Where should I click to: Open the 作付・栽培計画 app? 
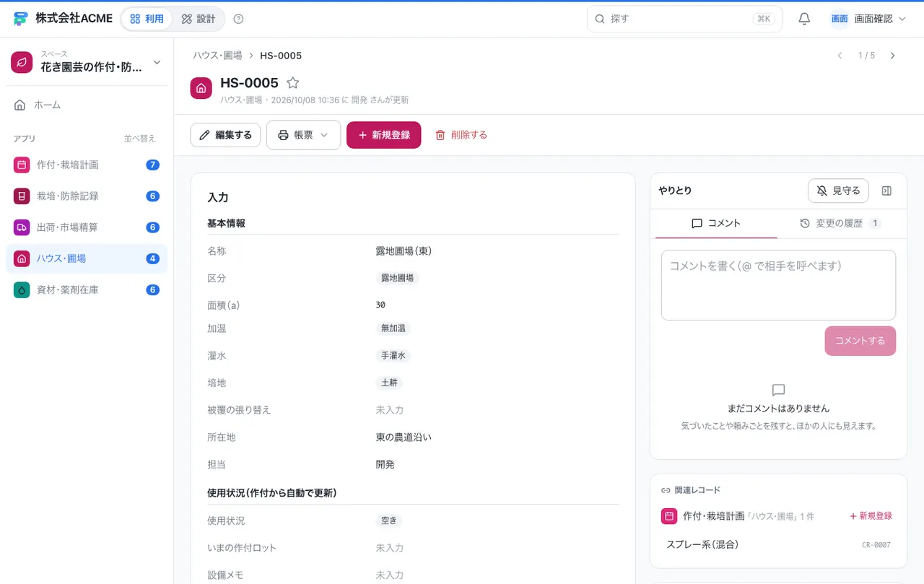87,165
